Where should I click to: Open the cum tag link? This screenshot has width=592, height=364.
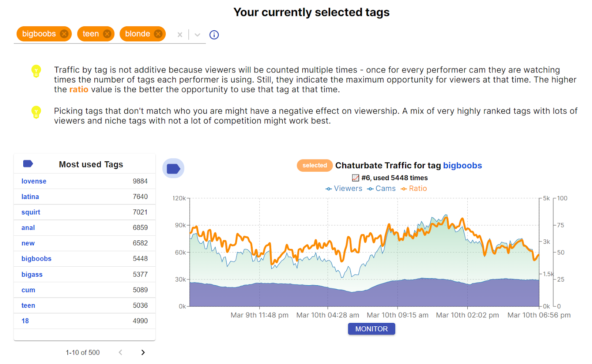(28, 290)
